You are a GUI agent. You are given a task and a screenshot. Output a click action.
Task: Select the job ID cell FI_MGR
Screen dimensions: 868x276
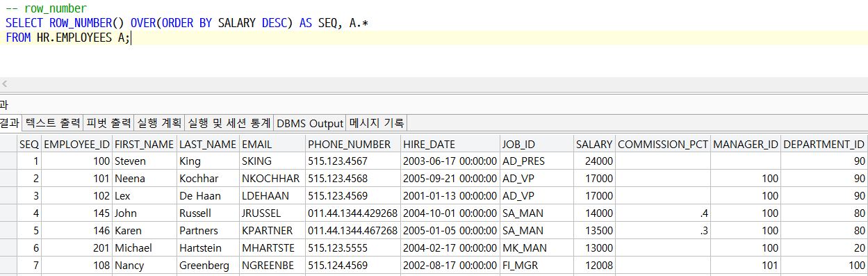tap(536, 265)
